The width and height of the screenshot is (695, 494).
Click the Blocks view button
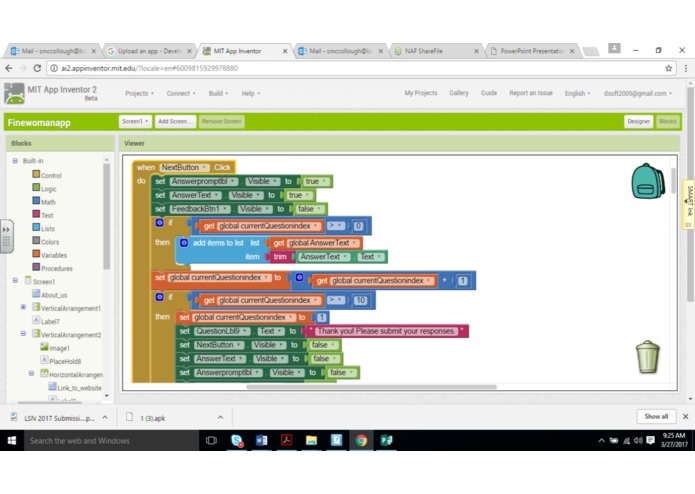coord(668,121)
